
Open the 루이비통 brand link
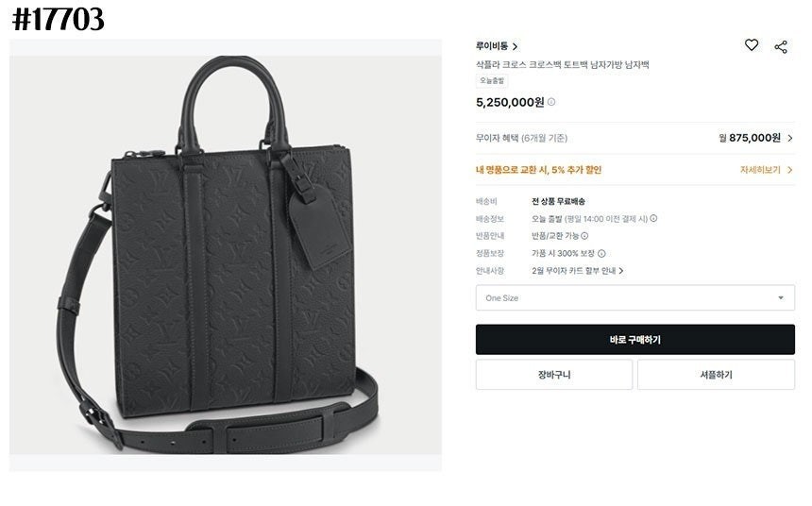pyautogui.click(x=496, y=46)
